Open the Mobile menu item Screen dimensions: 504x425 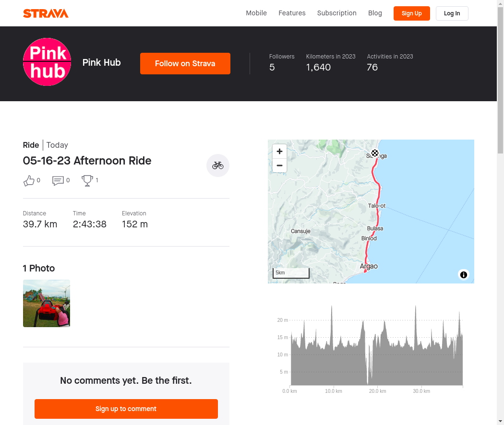[x=256, y=13]
